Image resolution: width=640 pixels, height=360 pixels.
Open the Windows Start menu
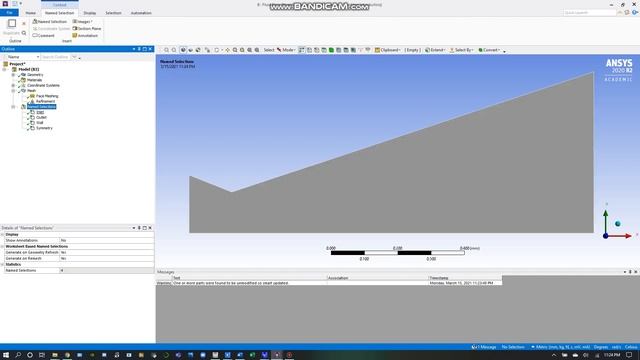[6, 355]
